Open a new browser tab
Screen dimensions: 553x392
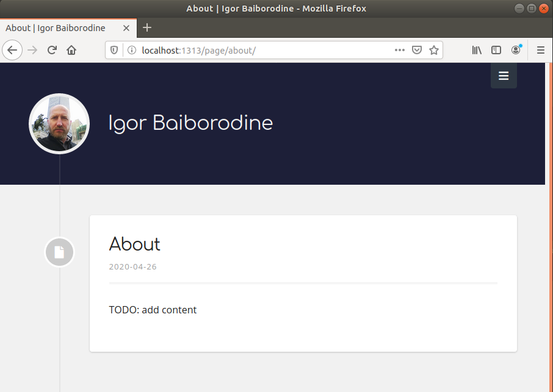[x=147, y=28]
